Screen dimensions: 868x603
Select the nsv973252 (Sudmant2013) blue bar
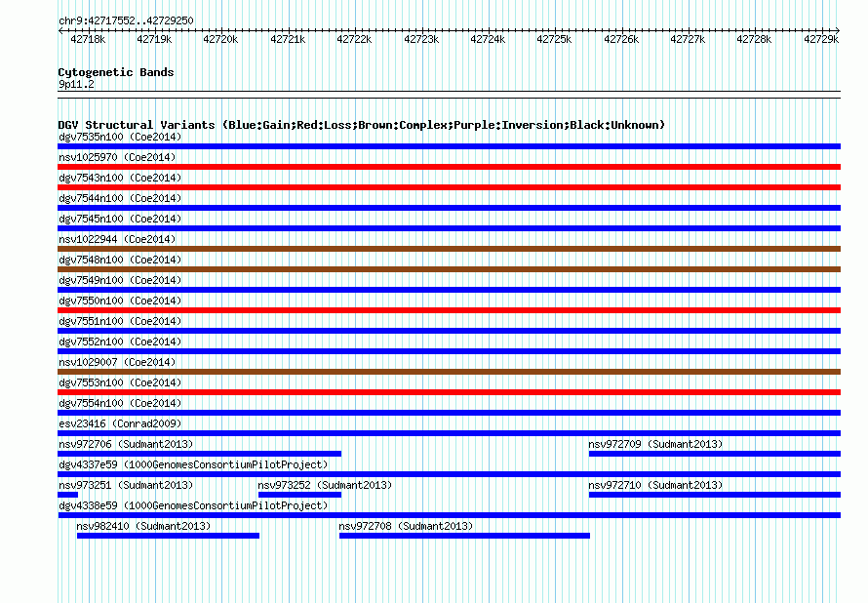(x=299, y=495)
